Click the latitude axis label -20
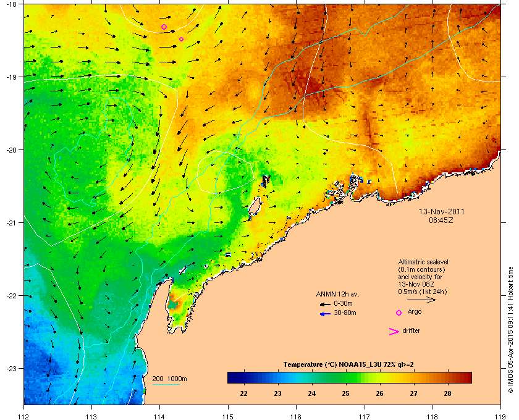 pyautogui.click(x=12, y=150)
